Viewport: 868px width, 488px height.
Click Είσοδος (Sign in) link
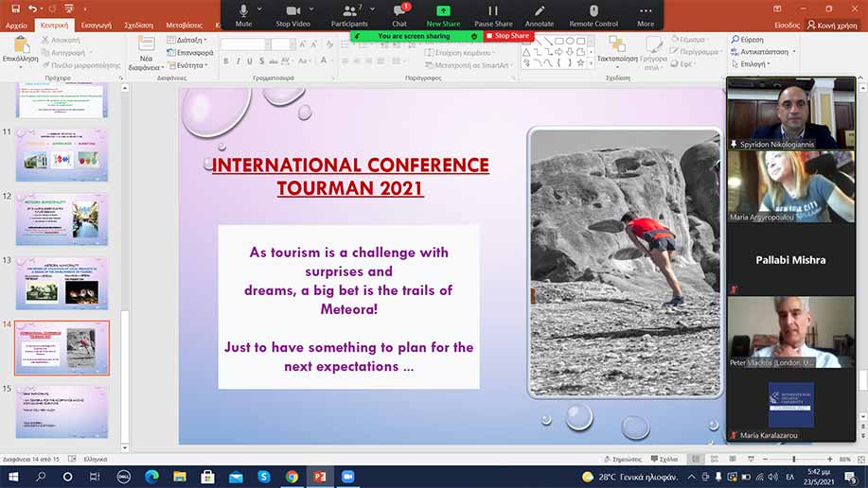(x=787, y=25)
